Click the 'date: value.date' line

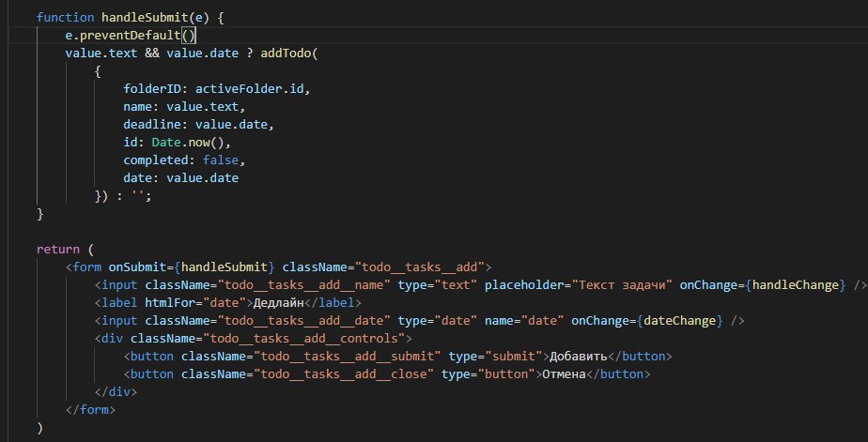point(181,178)
